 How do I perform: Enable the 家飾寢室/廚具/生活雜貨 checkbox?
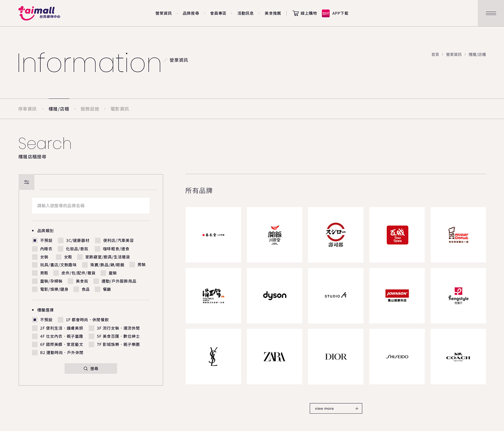tap(80, 257)
